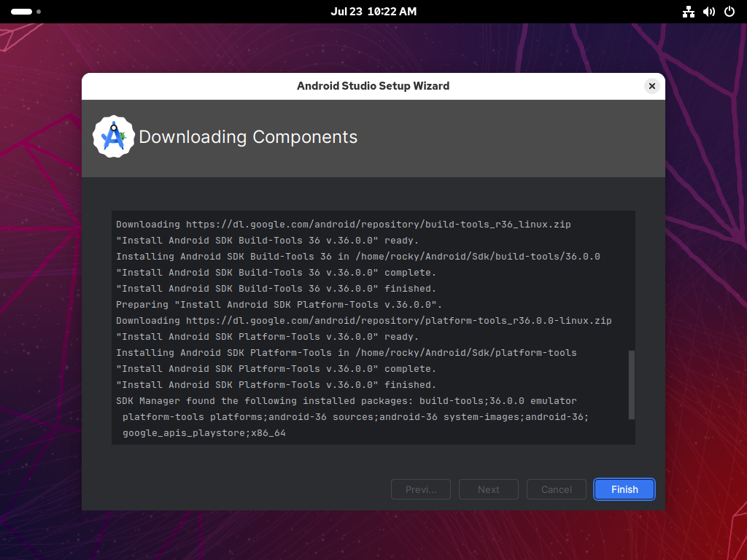
Task: Click the line "Build-Tools 36 v.36.0.0" ready.
Action: [x=267, y=241]
